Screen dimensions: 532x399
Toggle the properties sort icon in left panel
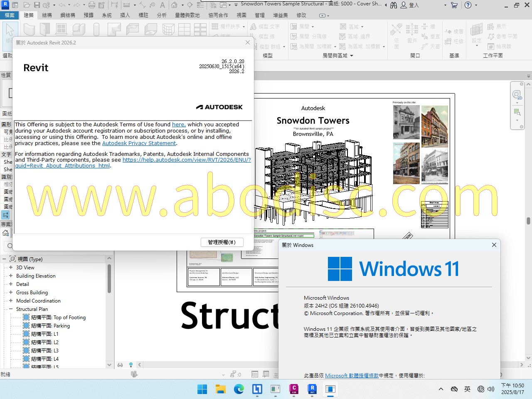(5, 215)
